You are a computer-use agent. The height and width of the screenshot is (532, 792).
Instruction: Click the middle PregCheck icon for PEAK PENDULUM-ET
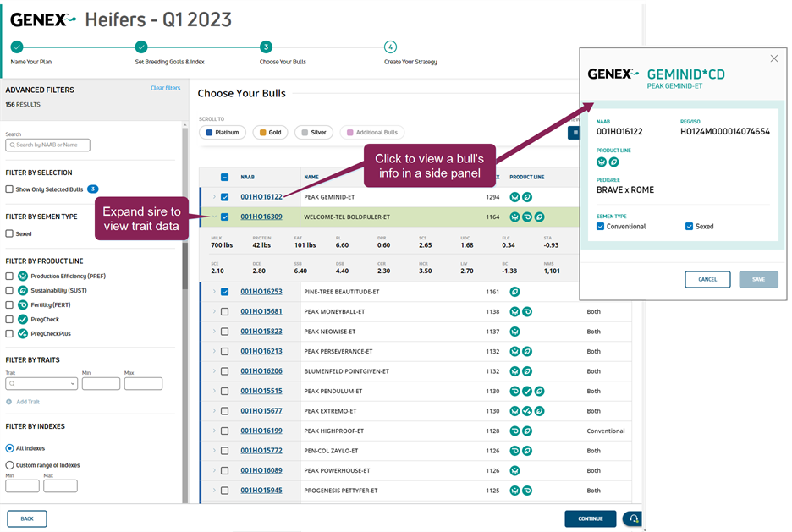[527, 391]
